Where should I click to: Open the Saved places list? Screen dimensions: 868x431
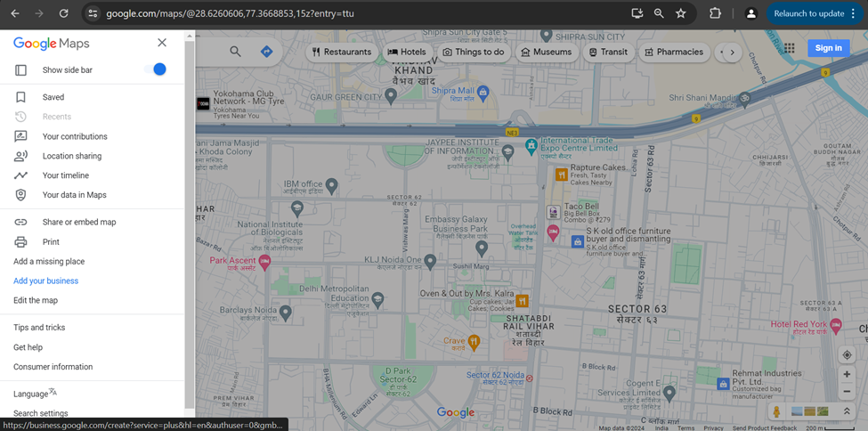click(x=53, y=97)
